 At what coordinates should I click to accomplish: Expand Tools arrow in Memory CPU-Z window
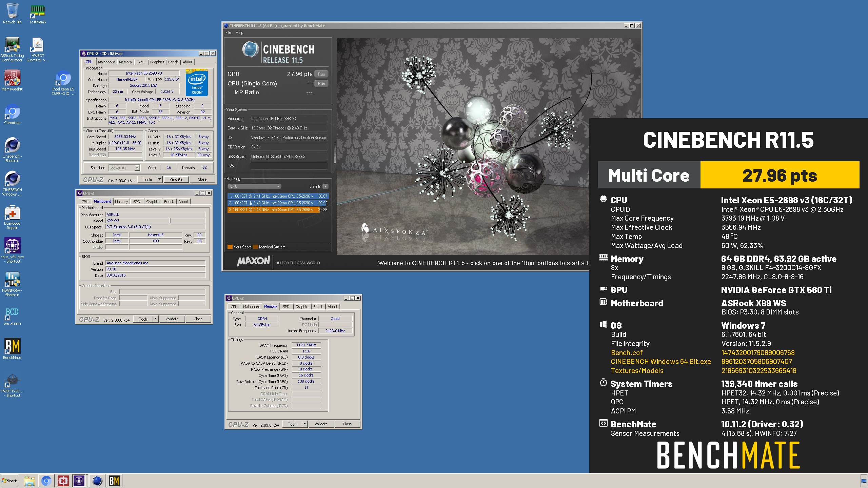pyautogui.click(x=304, y=424)
